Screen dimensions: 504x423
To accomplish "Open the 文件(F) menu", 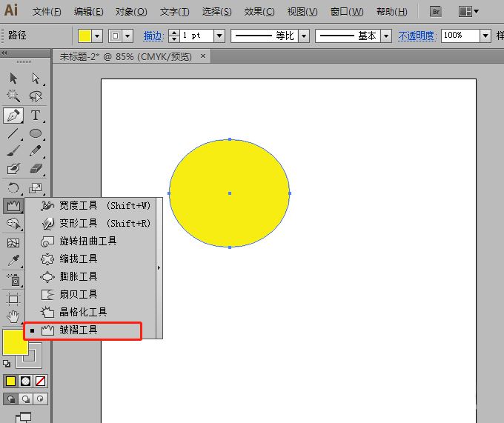I will (x=47, y=12).
